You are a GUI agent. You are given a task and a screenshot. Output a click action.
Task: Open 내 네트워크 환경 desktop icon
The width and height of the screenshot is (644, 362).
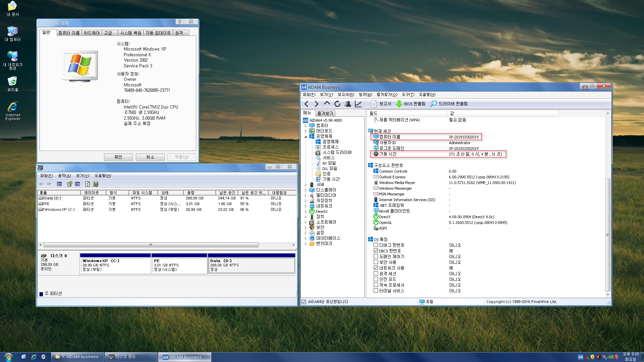point(13,60)
